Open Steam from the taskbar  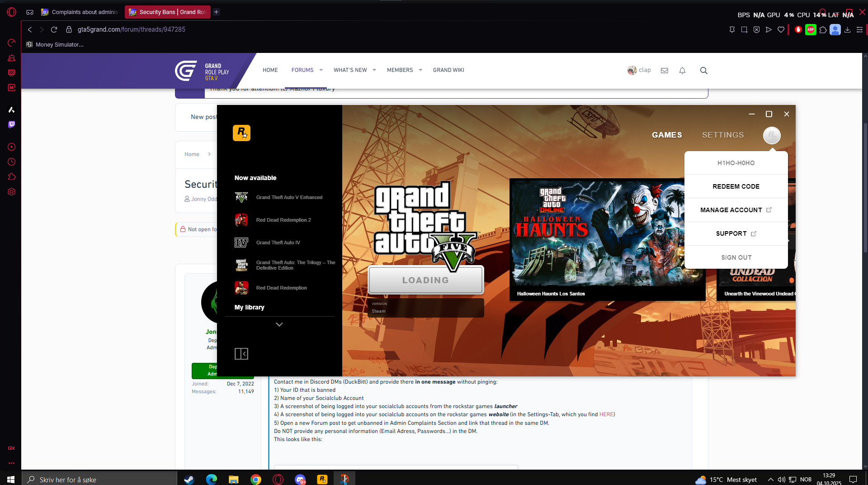pyautogui.click(x=189, y=480)
